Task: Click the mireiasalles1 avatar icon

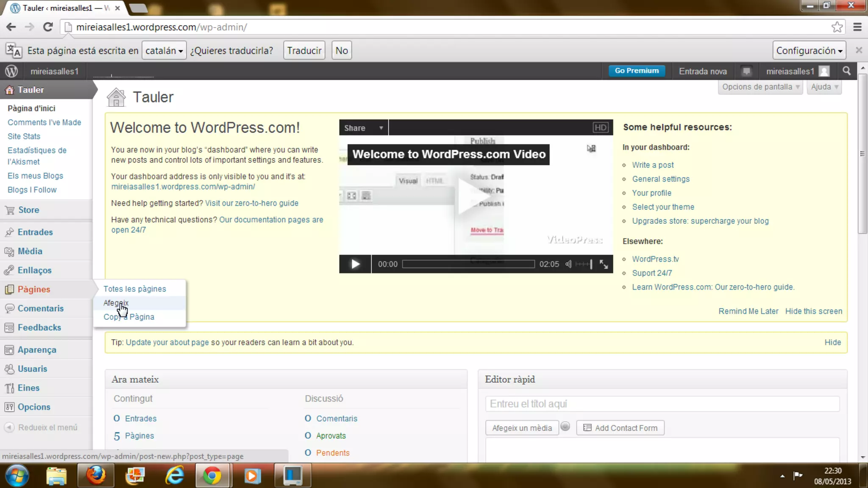Action: pos(824,71)
